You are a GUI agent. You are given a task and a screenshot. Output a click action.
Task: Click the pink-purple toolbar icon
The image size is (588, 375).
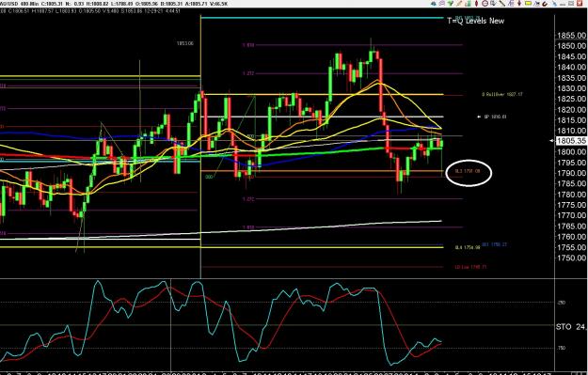coord(442,4)
